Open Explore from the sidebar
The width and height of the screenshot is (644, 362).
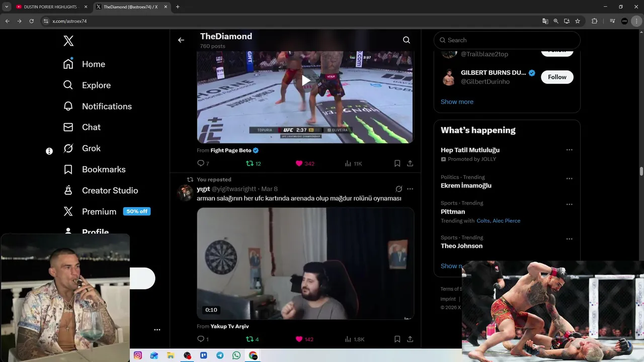click(87, 85)
